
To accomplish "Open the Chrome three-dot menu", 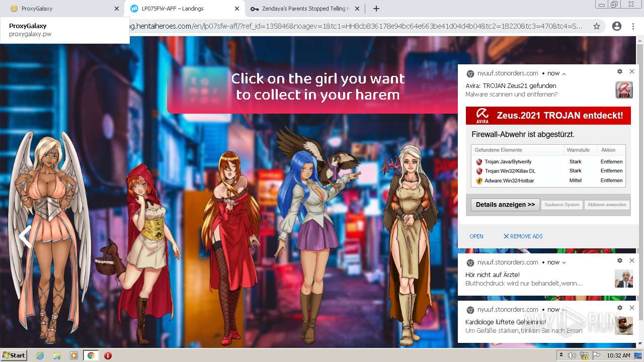I will tap(633, 26).
